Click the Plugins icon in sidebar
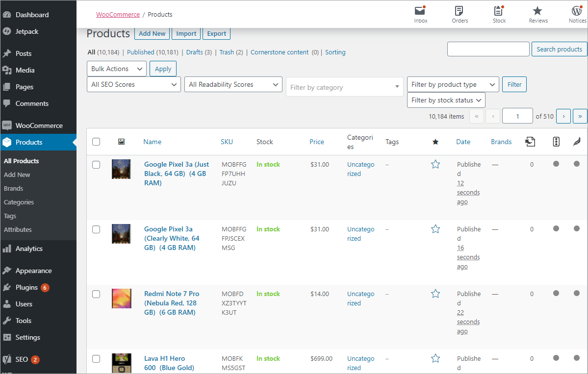 click(x=7, y=287)
